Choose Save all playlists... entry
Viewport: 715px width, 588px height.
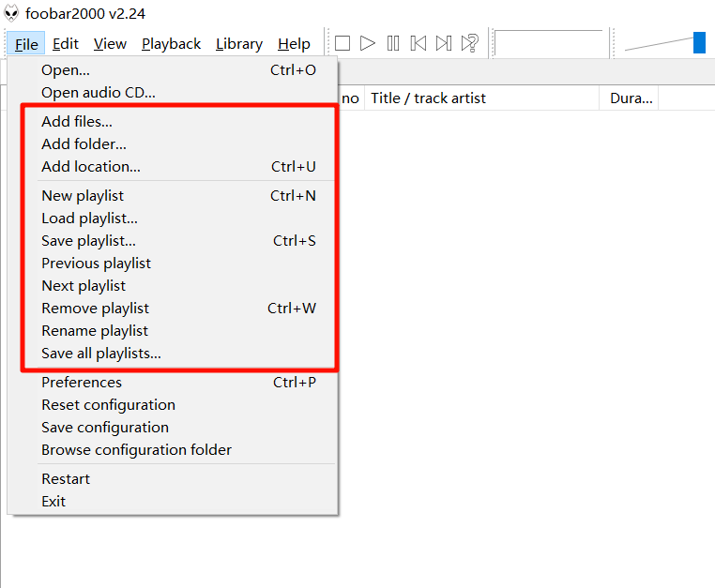pos(173,354)
